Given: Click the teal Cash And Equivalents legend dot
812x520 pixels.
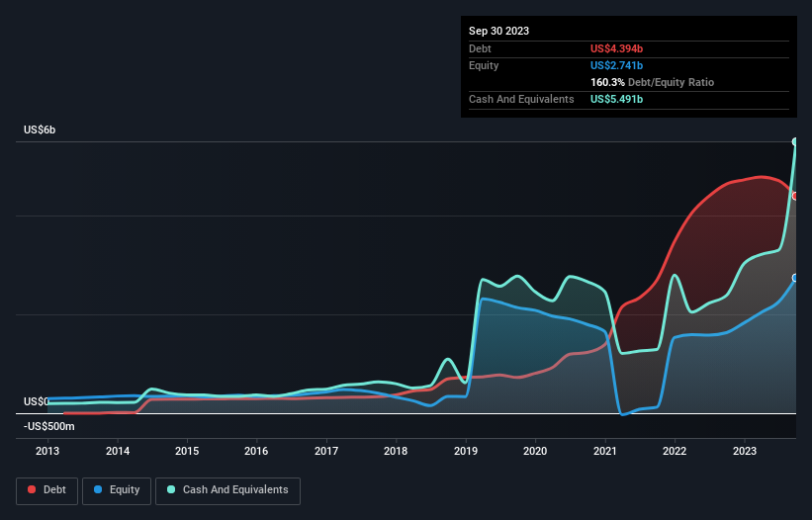Looking at the screenshot, I should point(171,489).
